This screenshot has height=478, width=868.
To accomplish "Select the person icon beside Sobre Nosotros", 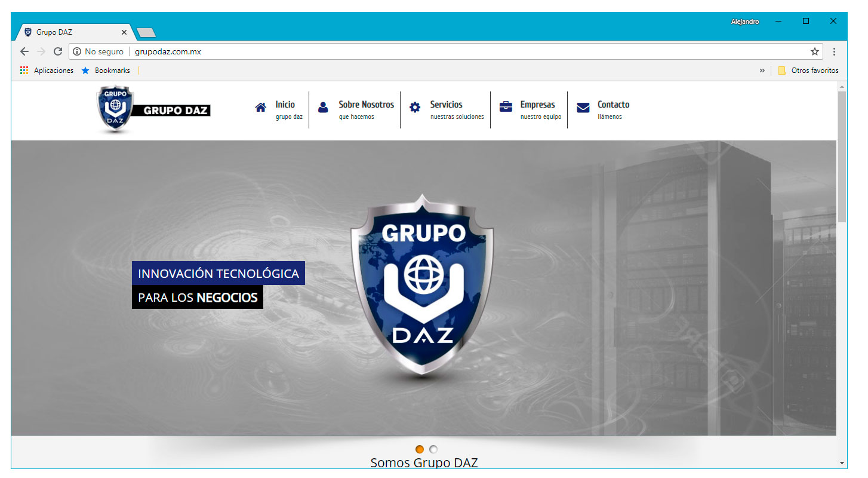I will point(323,106).
